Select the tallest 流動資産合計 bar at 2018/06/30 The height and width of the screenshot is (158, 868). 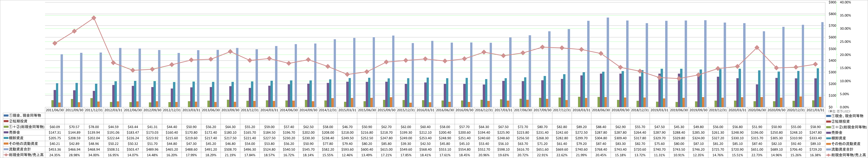coord(608,63)
